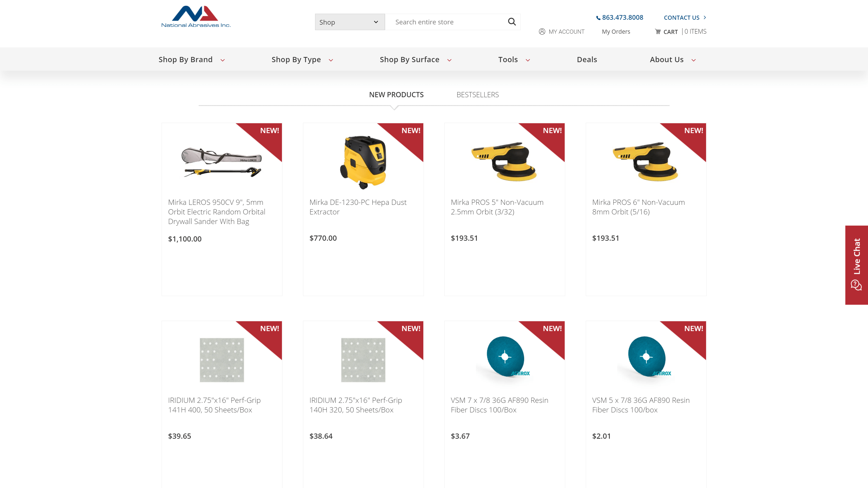
Task: Click the $38.64 price
Action: pos(321,436)
